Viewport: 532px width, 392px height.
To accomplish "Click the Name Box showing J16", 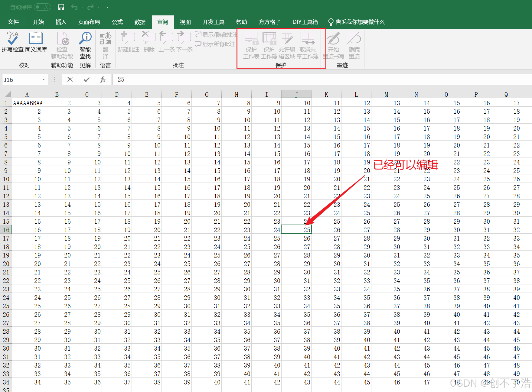I will click(x=22, y=80).
